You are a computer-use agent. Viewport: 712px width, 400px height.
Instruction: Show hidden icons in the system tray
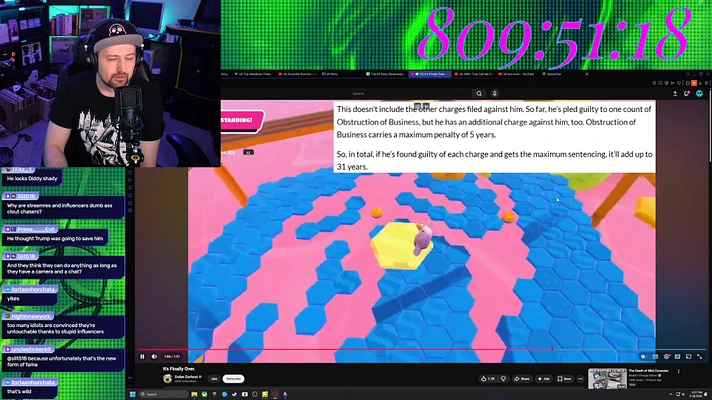pyautogui.click(x=670, y=394)
